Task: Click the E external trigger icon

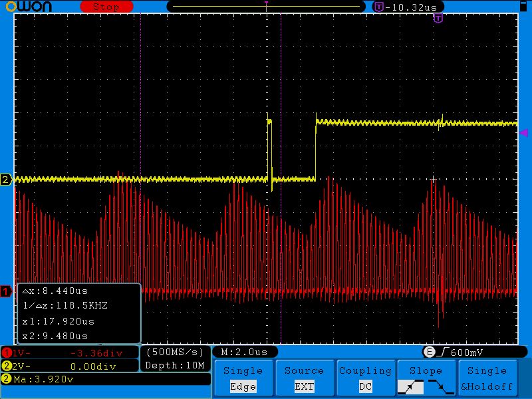Action: 429,352
